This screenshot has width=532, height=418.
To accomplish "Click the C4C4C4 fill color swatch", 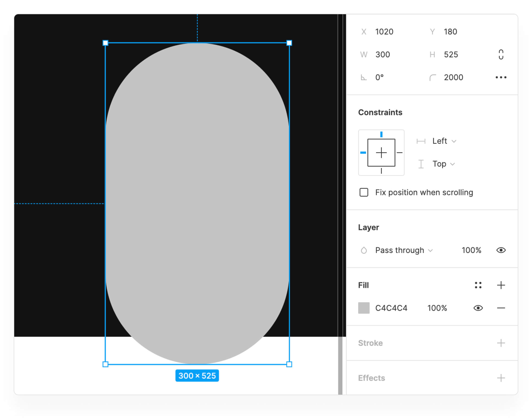I will coord(364,308).
